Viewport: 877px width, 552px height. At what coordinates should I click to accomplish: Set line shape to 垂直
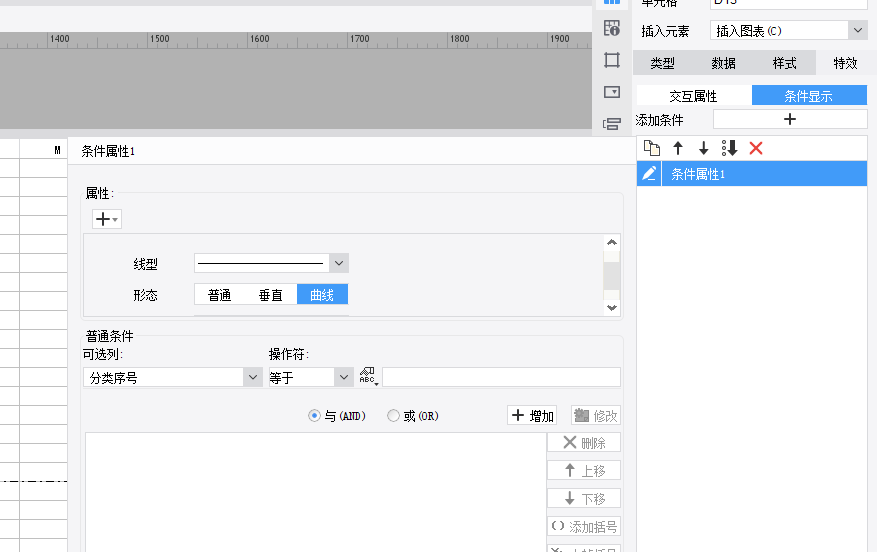point(270,295)
